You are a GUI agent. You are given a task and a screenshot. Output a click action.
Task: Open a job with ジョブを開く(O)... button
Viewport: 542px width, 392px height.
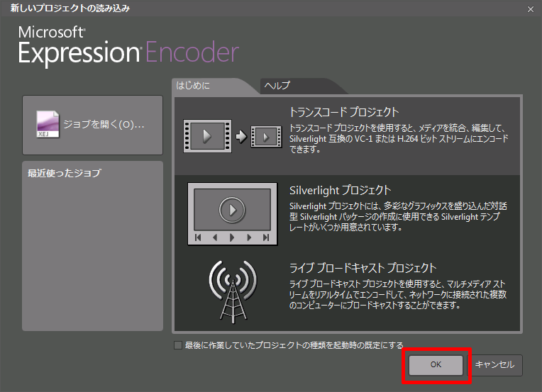click(93, 125)
